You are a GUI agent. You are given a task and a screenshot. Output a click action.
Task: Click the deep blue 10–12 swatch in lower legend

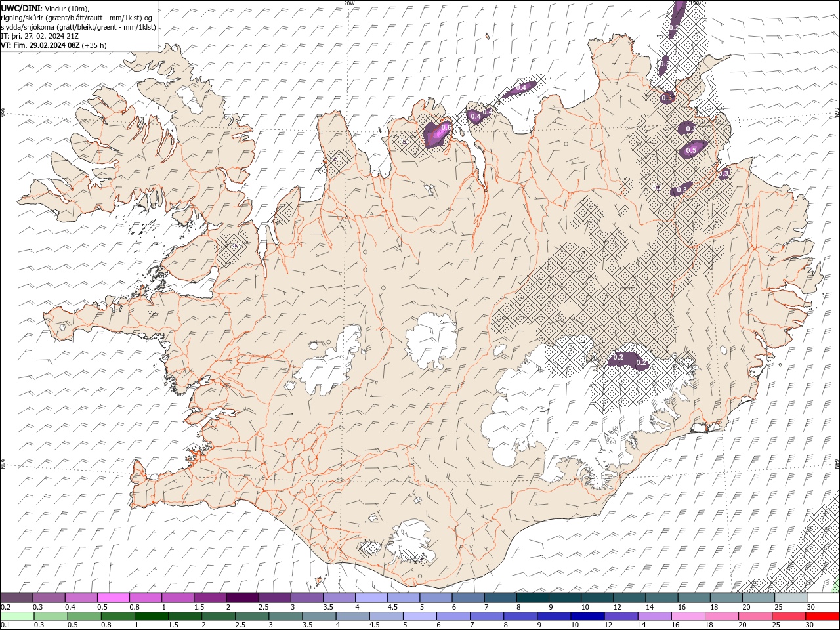click(587, 616)
